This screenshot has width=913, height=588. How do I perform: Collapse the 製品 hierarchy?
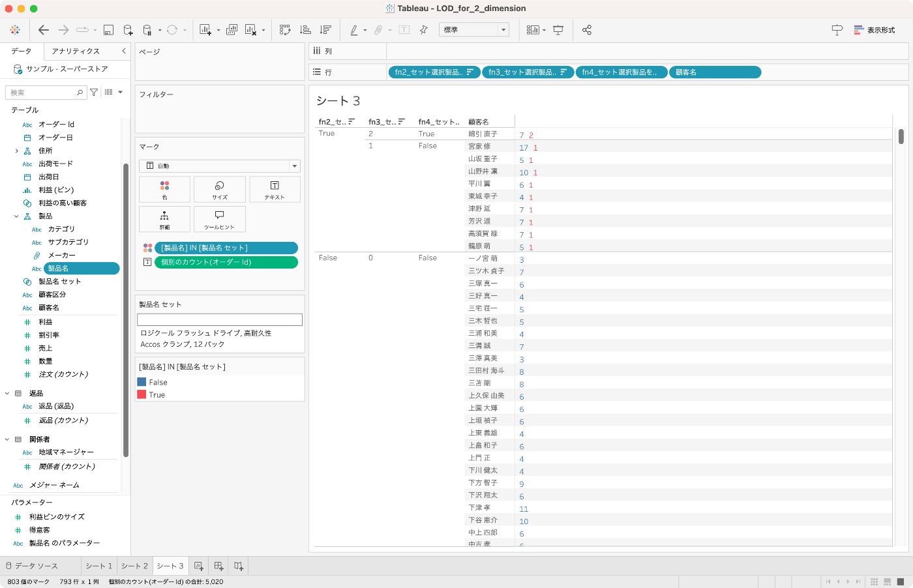tap(16, 216)
